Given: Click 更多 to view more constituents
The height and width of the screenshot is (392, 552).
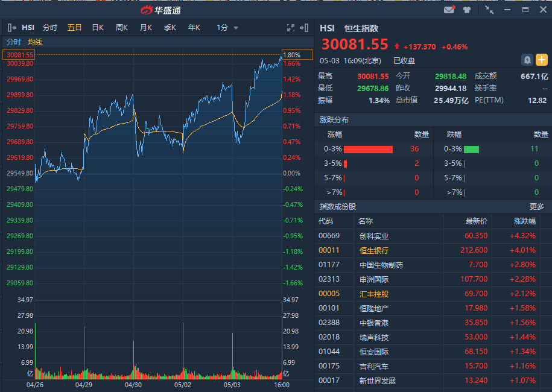Looking at the screenshot, I should click(536, 207).
